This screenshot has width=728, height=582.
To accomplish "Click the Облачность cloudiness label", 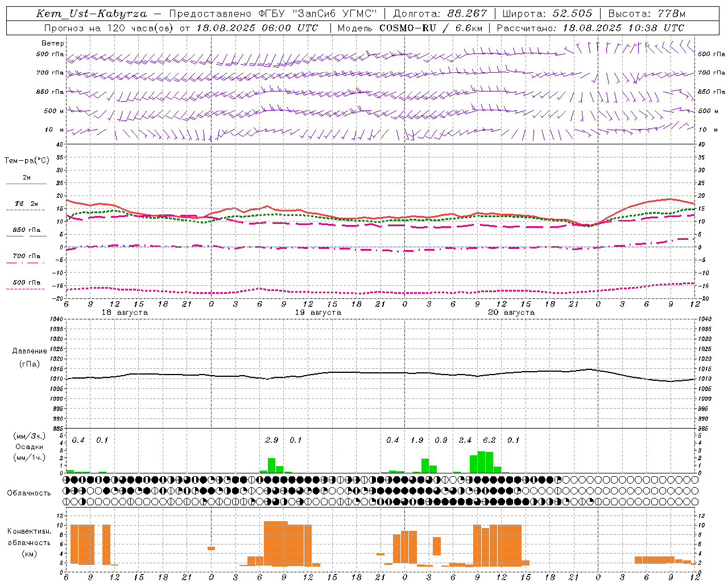I will [29, 493].
